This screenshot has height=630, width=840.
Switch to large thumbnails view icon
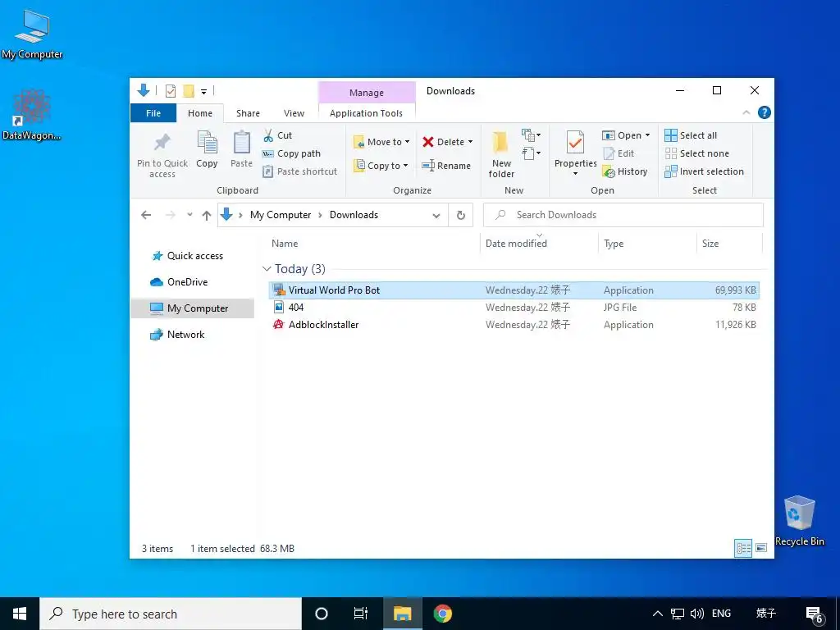pos(761,548)
